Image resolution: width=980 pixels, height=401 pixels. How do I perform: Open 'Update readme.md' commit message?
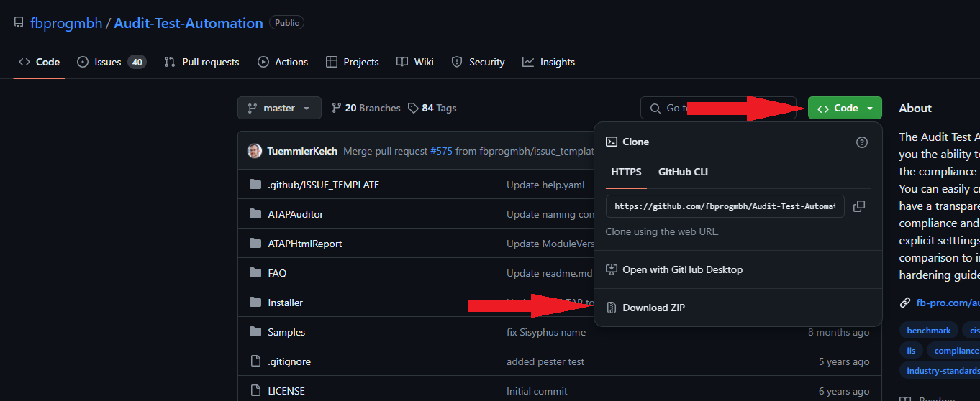[x=550, y=273]
